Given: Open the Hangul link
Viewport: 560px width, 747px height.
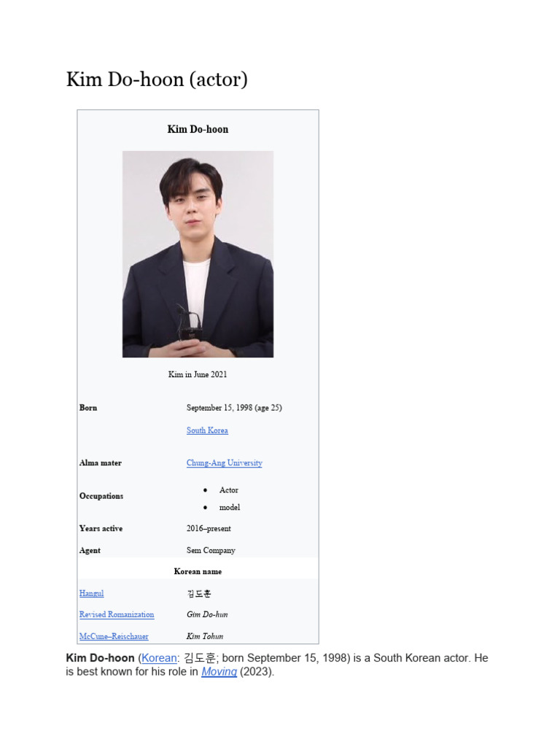Looking at the screenshot, I should pyautogui.click(x=91, y=593).
